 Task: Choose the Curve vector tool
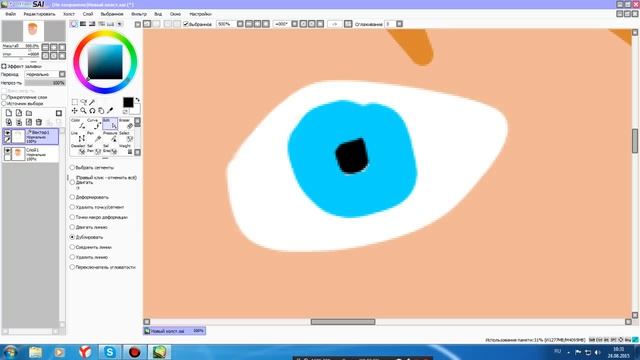pos(93,124)
